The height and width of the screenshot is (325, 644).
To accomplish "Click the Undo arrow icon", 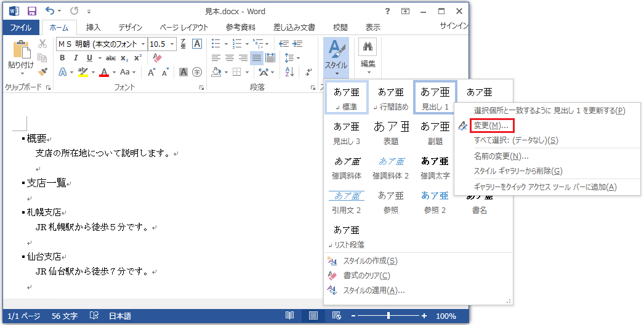I will click(x=50, y=11).
